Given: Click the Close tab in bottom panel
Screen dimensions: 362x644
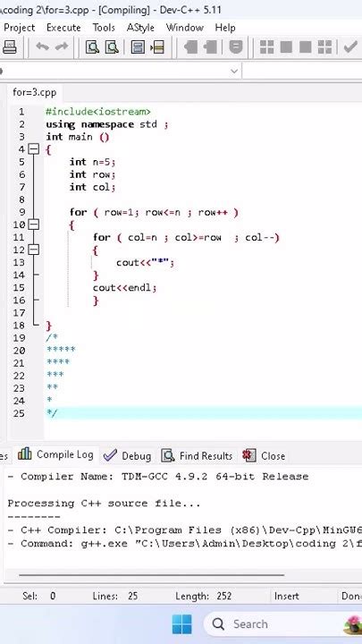Looking at the screenshot, I should [264, 455].
